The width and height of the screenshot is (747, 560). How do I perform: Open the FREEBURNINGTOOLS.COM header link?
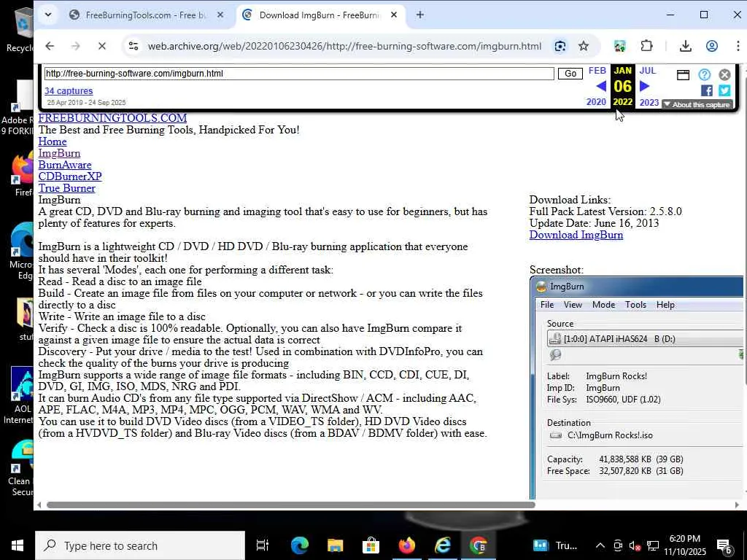coord(112,117)
